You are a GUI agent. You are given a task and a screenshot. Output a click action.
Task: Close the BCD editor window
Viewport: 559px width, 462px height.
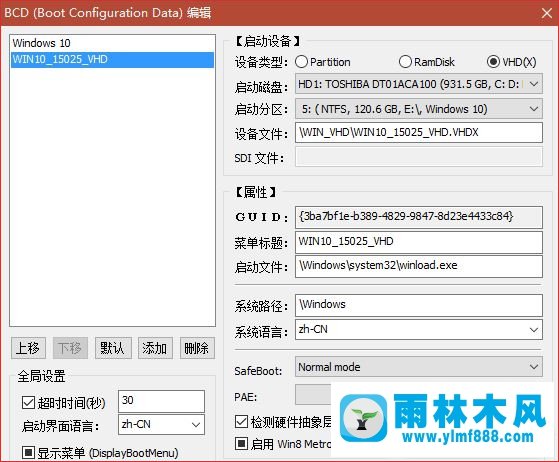(547, 13)
